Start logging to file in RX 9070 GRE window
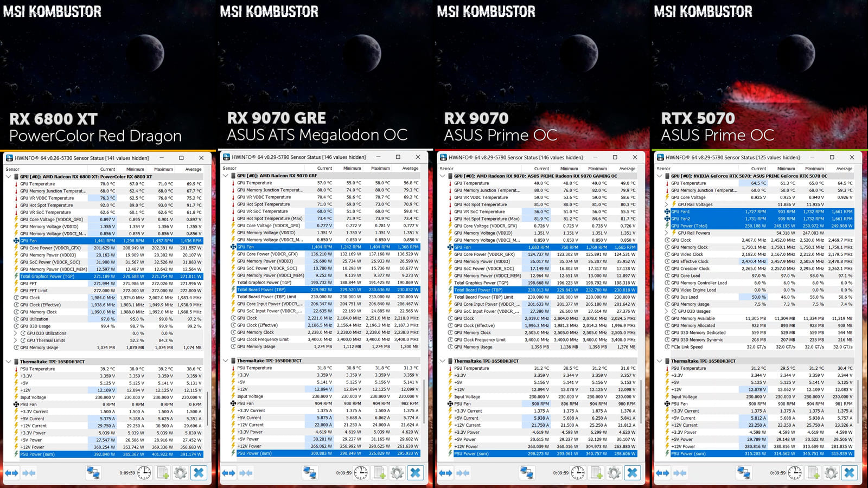 [379, 473]
